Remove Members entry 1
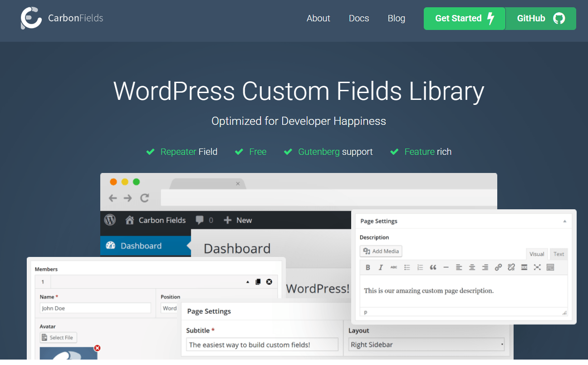This screenshot has width=588, height=365. [x=269, y=281]
